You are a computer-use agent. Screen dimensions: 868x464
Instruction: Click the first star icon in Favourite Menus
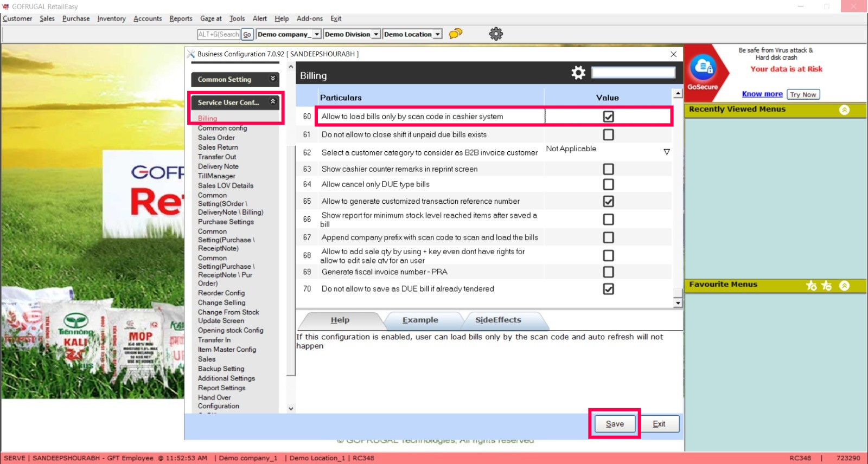click(812, 285)
